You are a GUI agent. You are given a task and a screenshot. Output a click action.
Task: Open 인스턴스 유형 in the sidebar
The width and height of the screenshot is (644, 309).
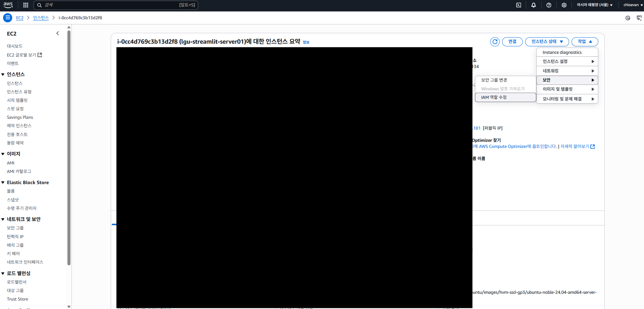point(19,92)
